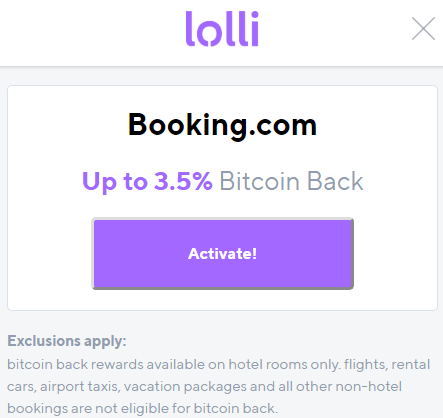This screenshot has width=443, height=418.
Task: Click the gray "Bitcoin Back" label
Action: [x=291, y=181]
